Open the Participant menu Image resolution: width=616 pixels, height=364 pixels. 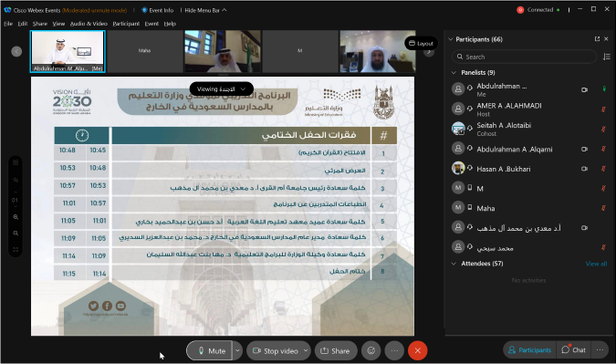click(x=126, y=24)
